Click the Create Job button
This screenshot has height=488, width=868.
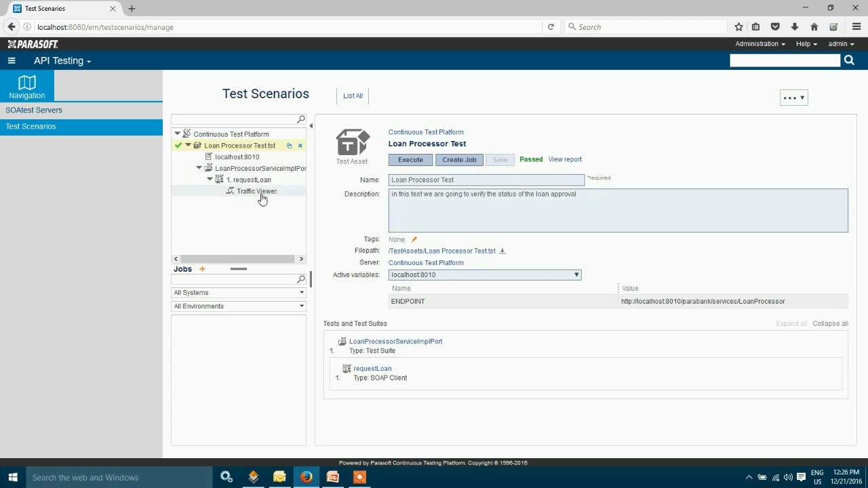(x=459, y=159)
